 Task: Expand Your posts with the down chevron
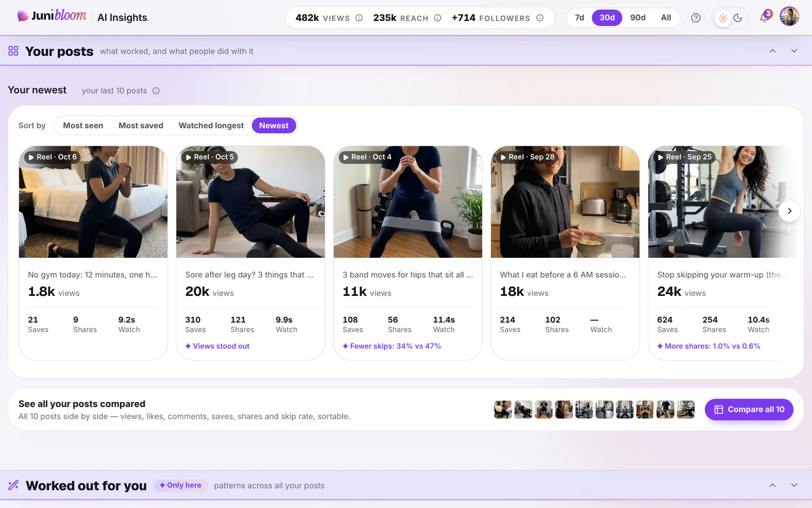tap(794, 51)
